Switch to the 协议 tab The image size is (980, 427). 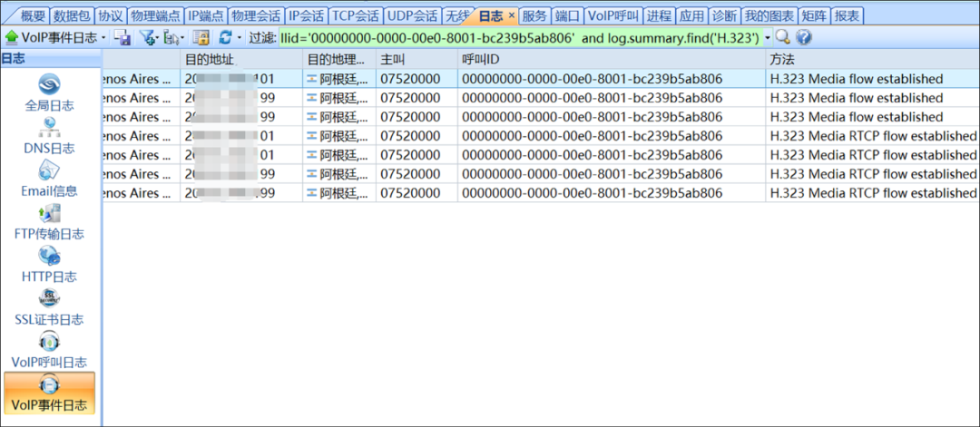110,15
